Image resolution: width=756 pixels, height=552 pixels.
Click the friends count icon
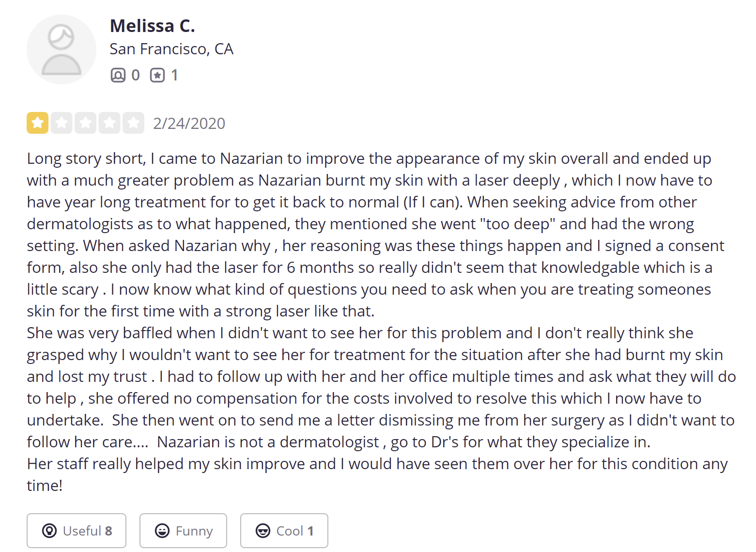[x=118, y=75]
